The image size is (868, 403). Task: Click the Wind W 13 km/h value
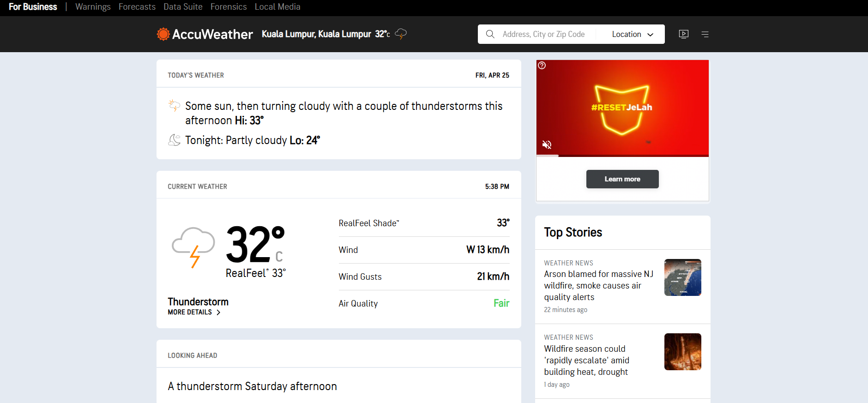pyautogui.click(x=488, y=250)
